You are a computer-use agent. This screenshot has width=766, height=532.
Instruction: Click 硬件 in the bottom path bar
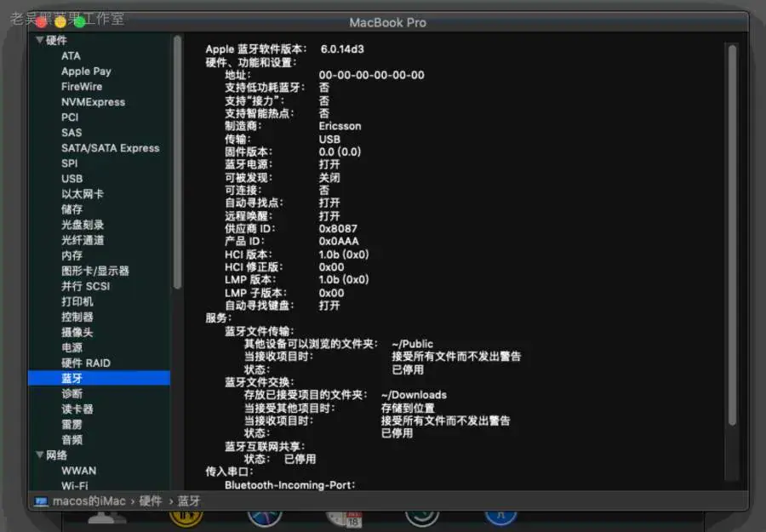click(150, 501)
